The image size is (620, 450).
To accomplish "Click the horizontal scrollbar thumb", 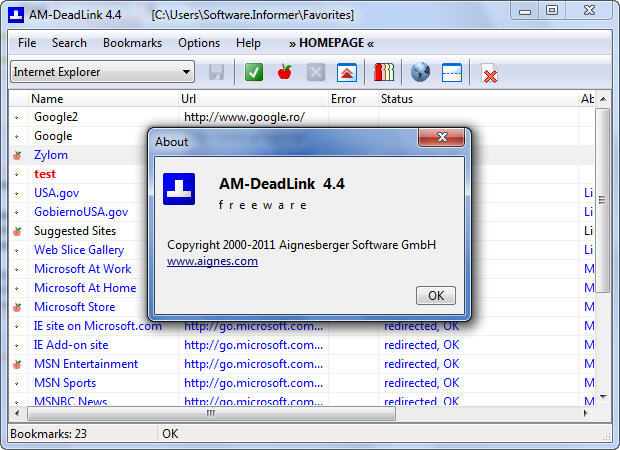I will 212,413.
